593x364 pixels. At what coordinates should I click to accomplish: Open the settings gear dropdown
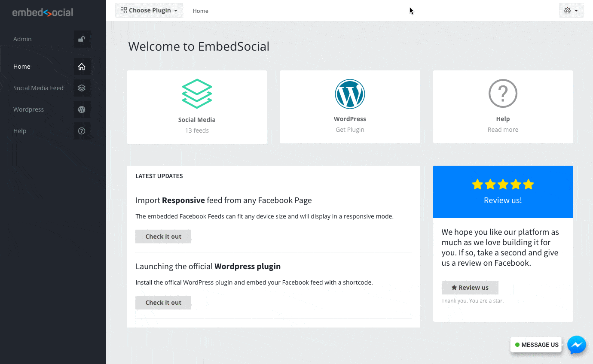[571, 11]
